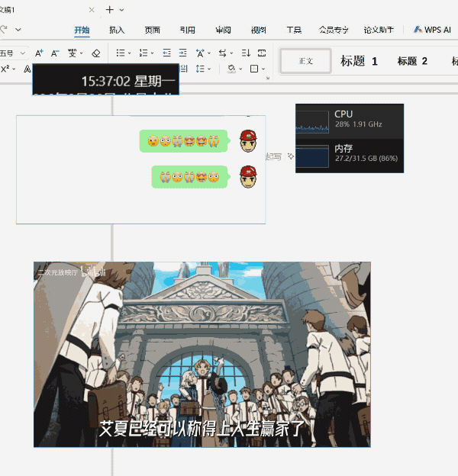Apply the 正文 style
This screenshot has height=476, width=458.
click(305, 61)
